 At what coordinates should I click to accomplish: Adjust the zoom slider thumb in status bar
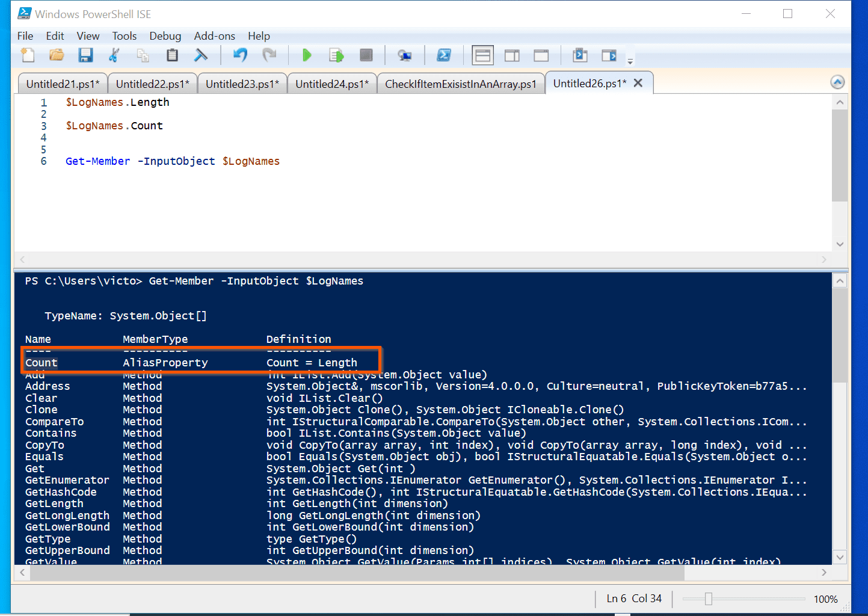[709, 599]
